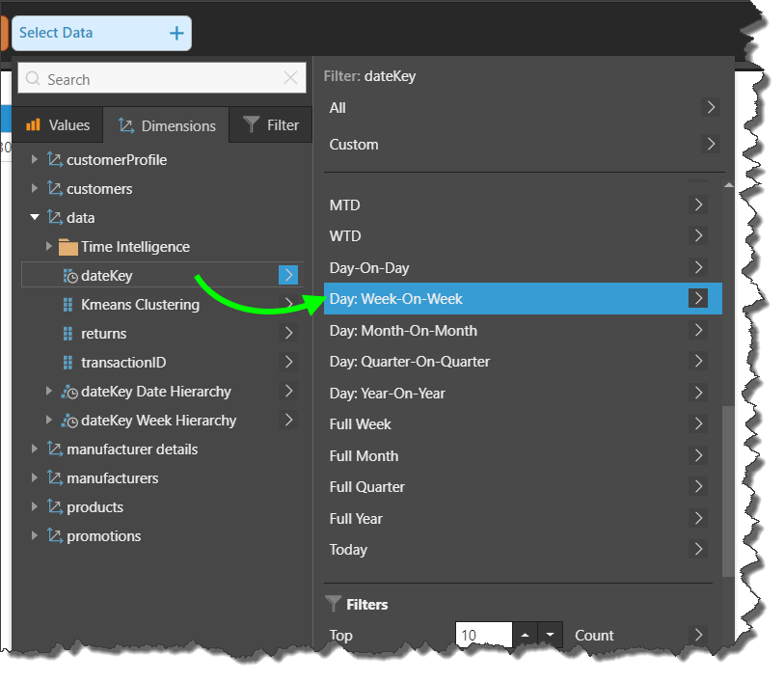This screenshot has width=784, height=681.
Task: Click the dateKey Week Hierarchy icon
Action: pos(68,421)
